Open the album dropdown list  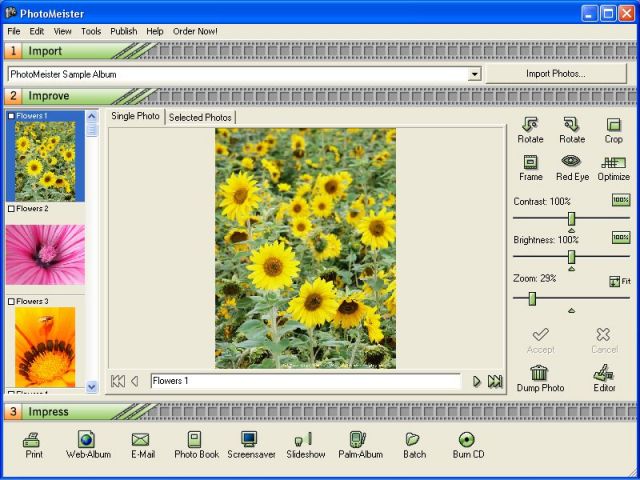474,74
